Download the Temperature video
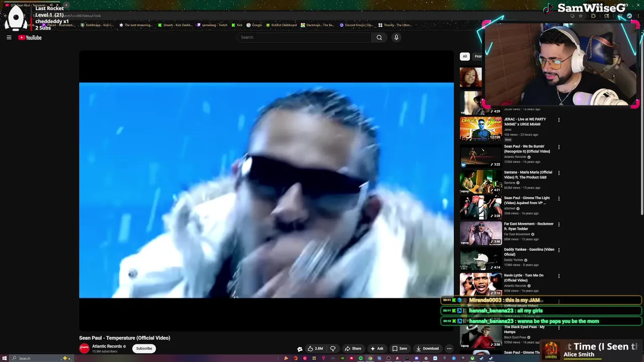This screenshot has height=362, width=644. (x=428, y=348)
